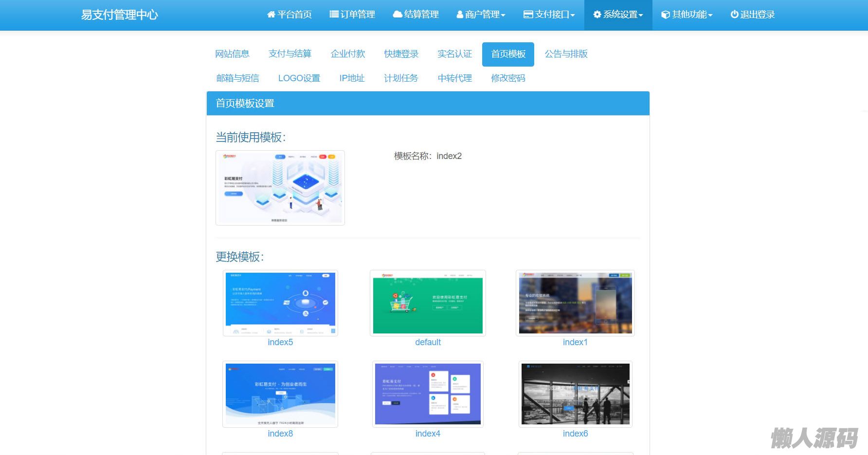Click the 易支付管理中心 brand title
Screen dimensions: 868x455
[120, 15]
